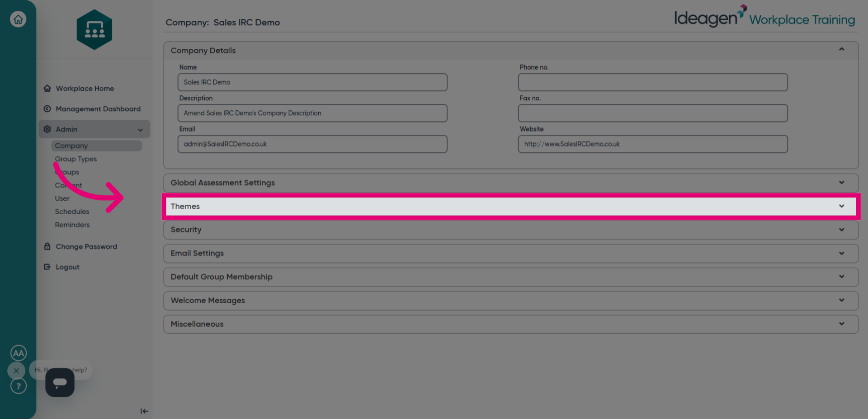Collapse the Admin menu chevron

tap(140, 130)
